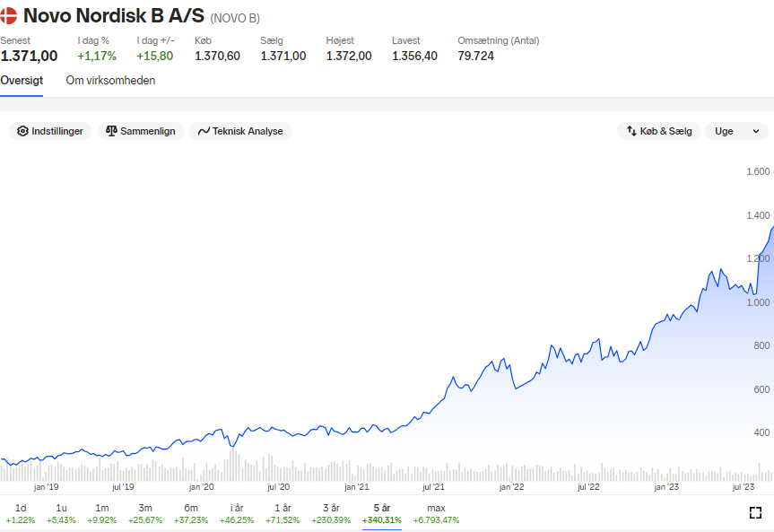Choose the max period option
The width and height of the screenshot is (774, 532).
pos(436,514)
